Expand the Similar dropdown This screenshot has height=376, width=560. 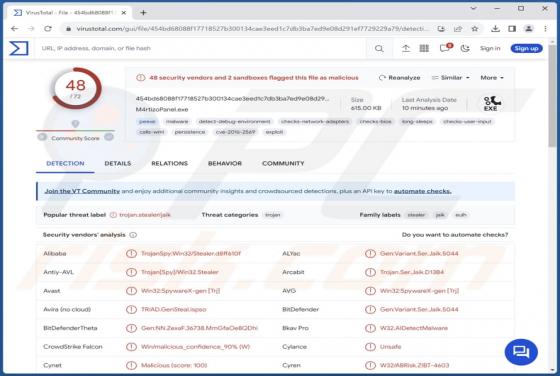(x=450, y=77)
